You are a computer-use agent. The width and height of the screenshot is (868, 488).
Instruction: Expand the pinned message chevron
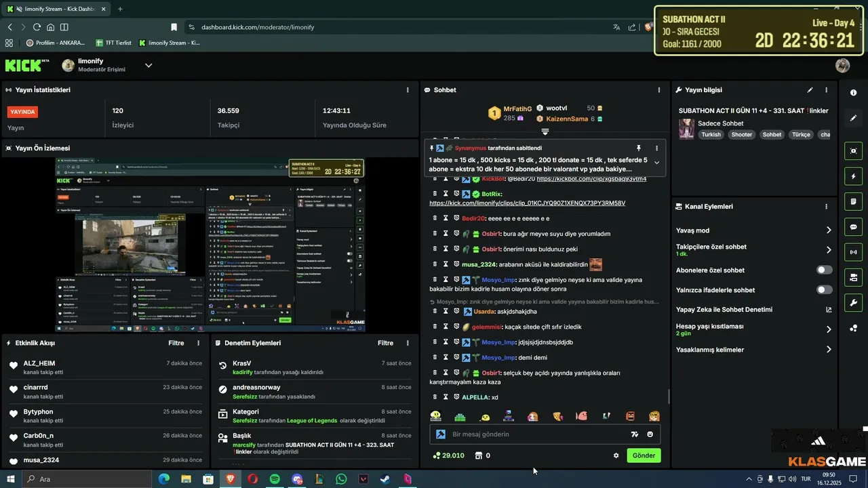[656, 162]
